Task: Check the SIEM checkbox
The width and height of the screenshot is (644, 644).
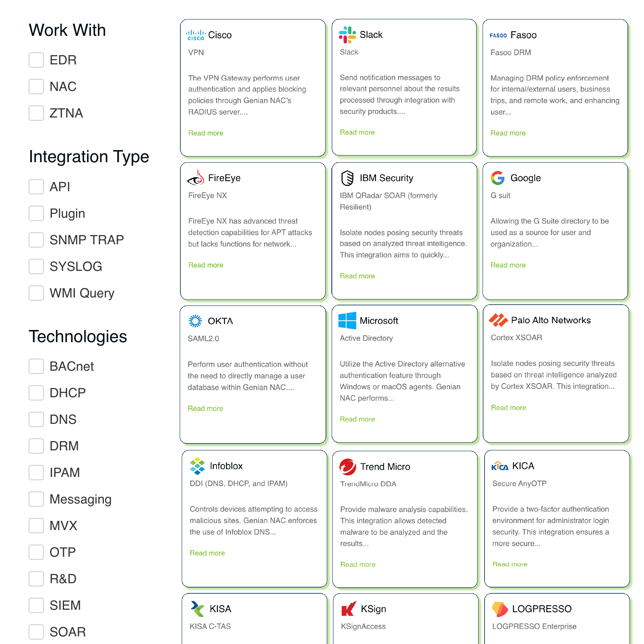Action: 36,605
